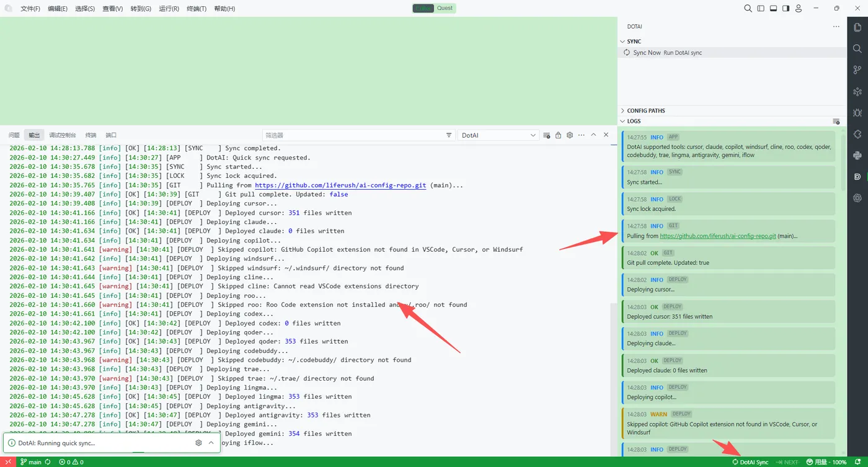Open the Search view in activity bar

tap(857, 48)
